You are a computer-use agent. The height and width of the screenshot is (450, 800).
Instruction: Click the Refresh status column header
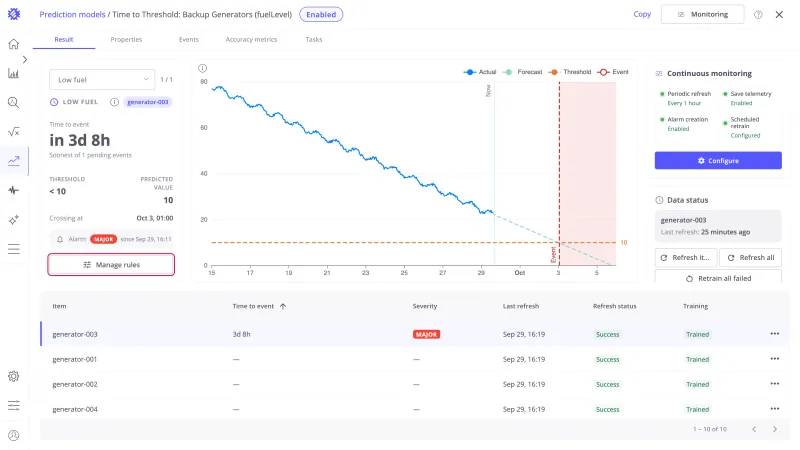[x=614, y=306]
